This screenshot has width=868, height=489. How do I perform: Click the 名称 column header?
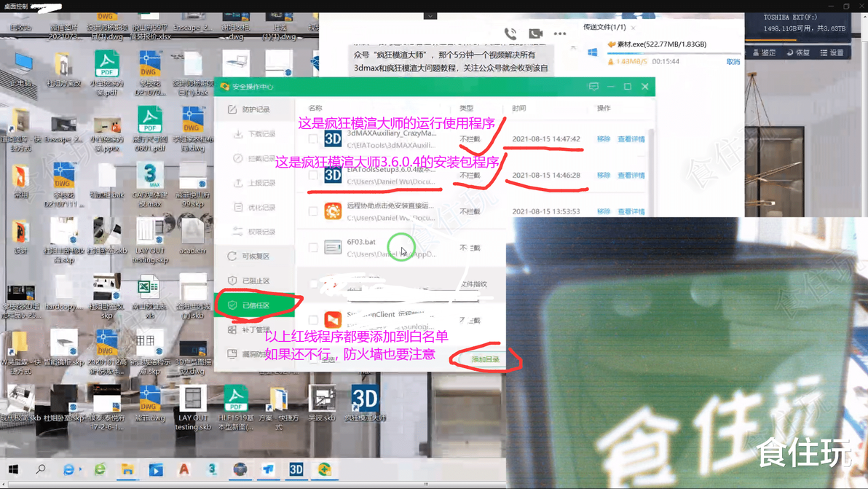point(315,108)
